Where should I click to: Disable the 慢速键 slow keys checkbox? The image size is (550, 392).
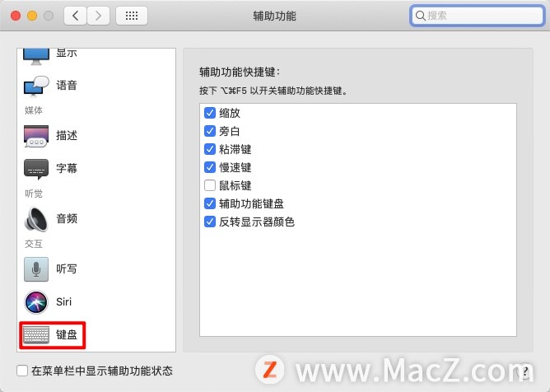210,167
